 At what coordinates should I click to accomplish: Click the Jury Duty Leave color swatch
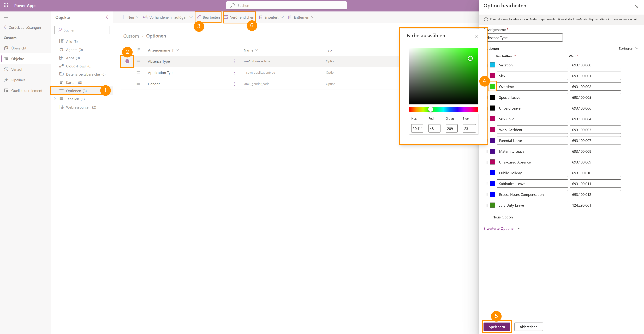(x=492, y=205)
